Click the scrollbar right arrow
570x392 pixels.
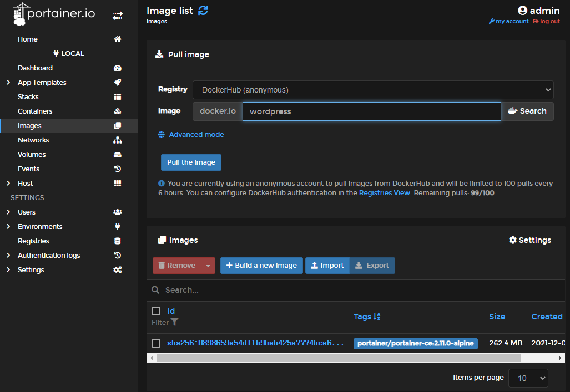(561, 358)
